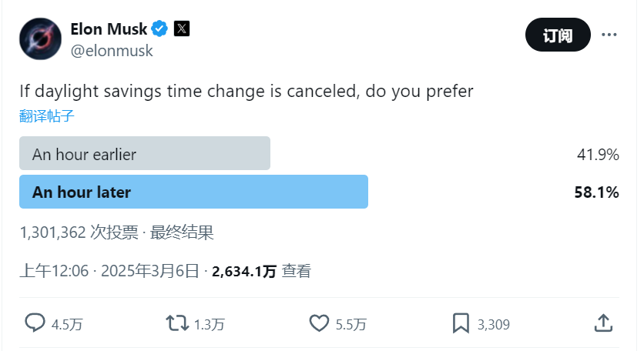Click the 2,634.1万 查看 view count

coord(262,271)
